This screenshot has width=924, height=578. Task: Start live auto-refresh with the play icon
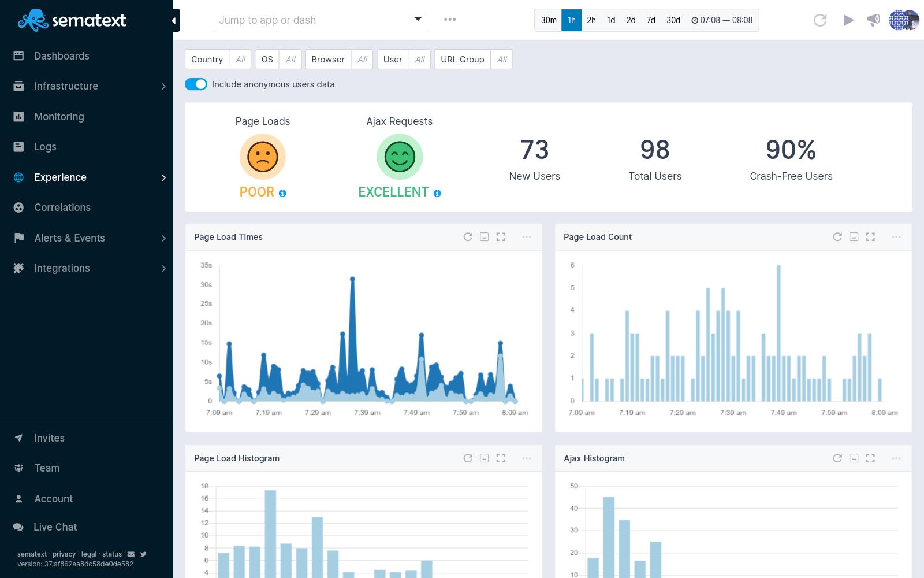[848, 20]
